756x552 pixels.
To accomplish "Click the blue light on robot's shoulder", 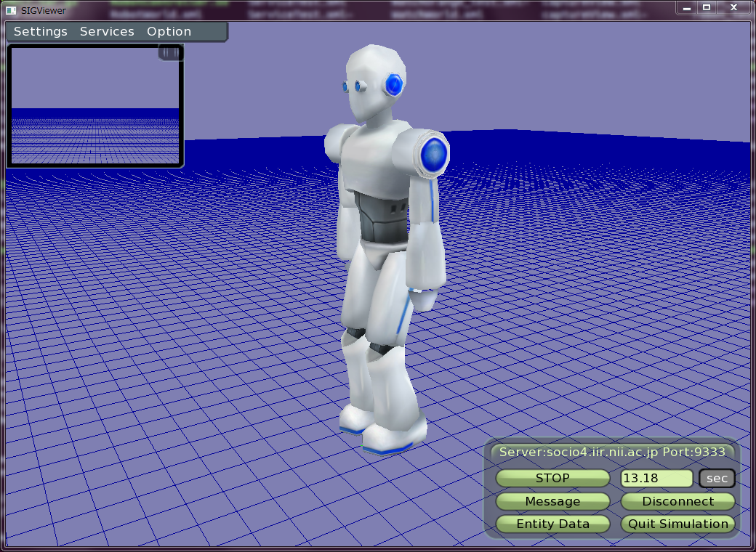I will 434,153.
